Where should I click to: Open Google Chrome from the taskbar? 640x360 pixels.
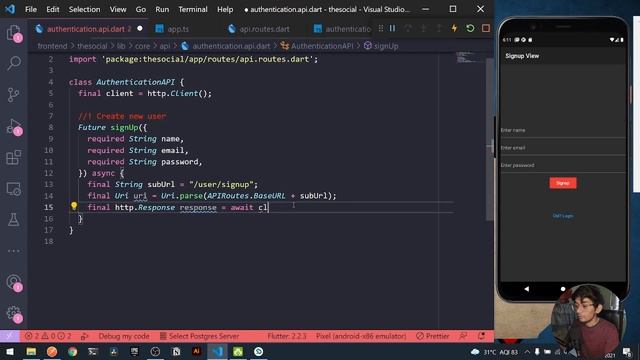click(73, 351)
